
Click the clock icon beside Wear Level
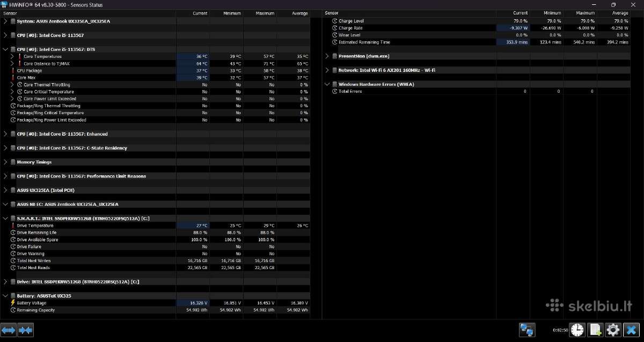tap(335, 35)
